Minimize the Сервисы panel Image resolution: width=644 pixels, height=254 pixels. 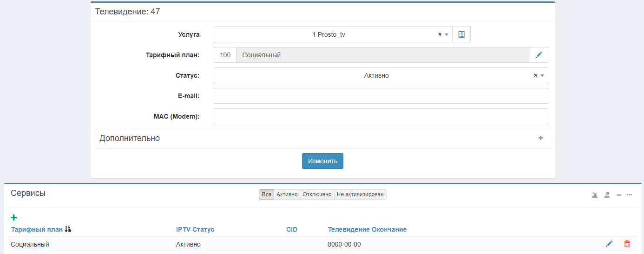tap(619, 195)
